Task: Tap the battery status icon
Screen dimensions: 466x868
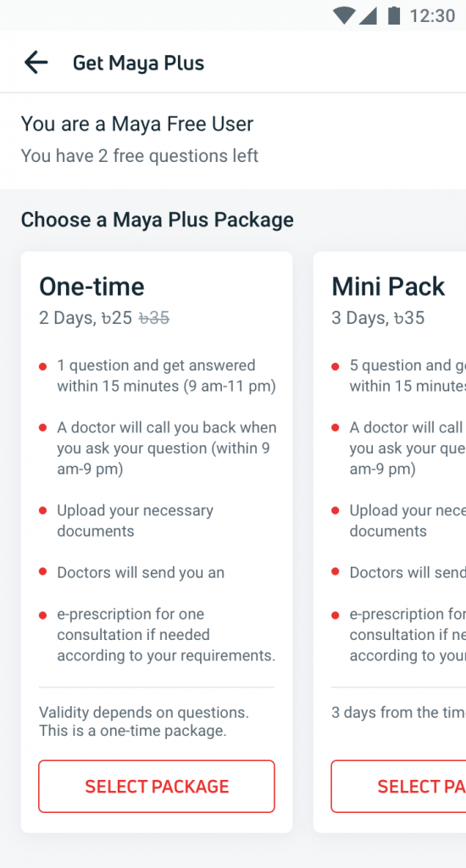Action: pos(393,15)
